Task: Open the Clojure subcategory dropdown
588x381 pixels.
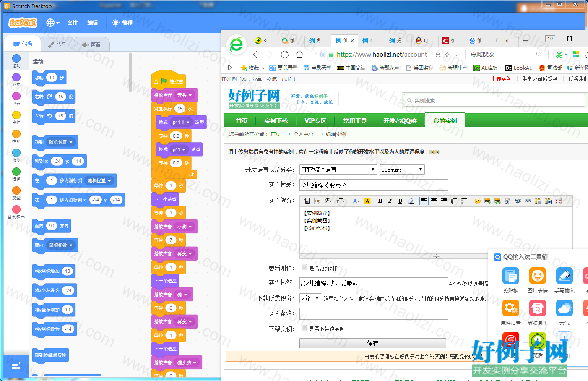Action: pyautogui.click(x=402, y=170)
